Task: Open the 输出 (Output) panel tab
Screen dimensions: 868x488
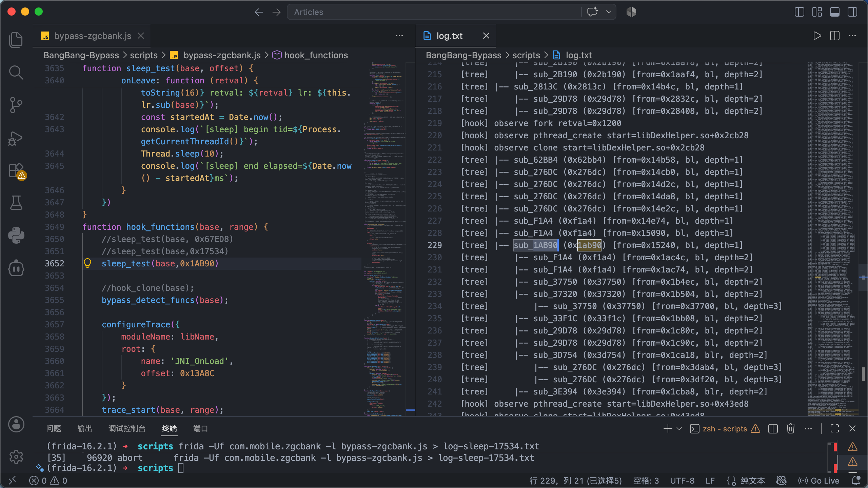Action: tap(85, 428)
